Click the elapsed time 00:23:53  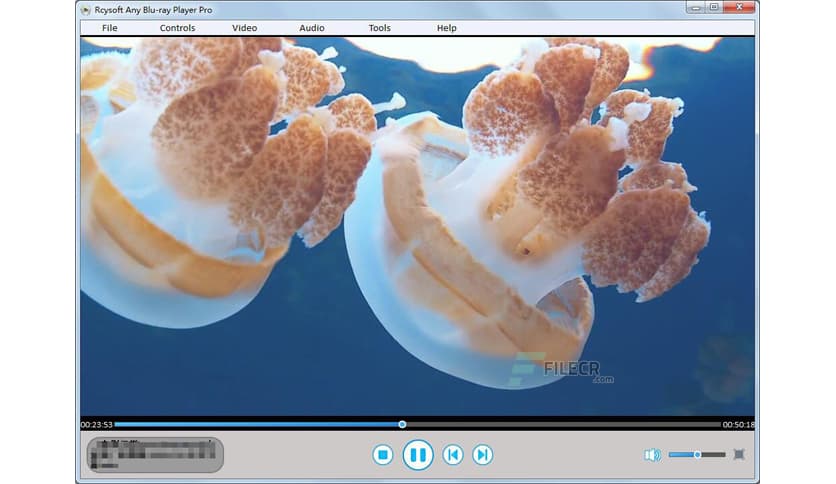click(x=97, y=425)
